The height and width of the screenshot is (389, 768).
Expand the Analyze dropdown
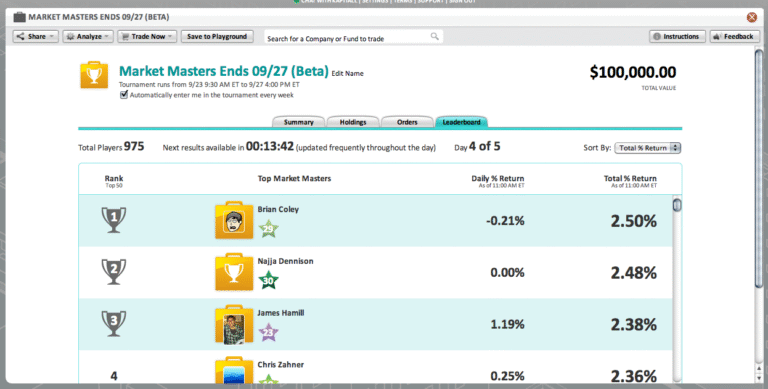click(x=88, y=36)
